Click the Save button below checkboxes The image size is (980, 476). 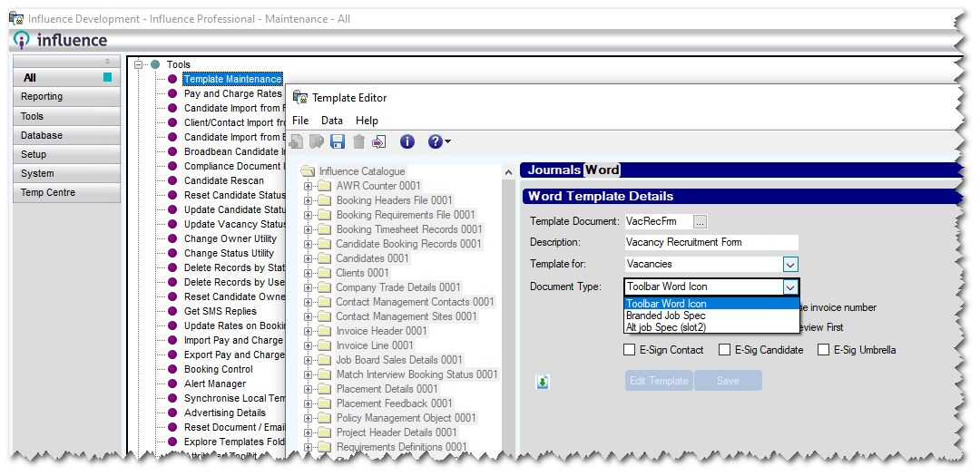(728, 381)
